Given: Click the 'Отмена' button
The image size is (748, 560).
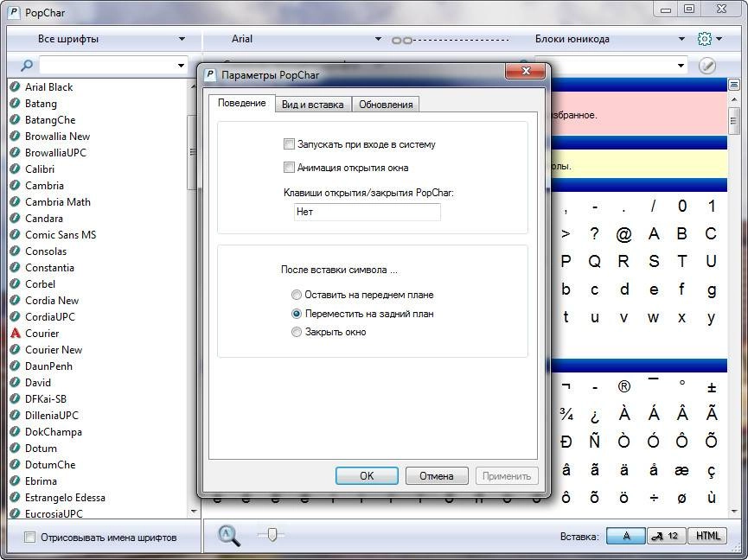Looking at the screenshot, I should coord(437,475).
